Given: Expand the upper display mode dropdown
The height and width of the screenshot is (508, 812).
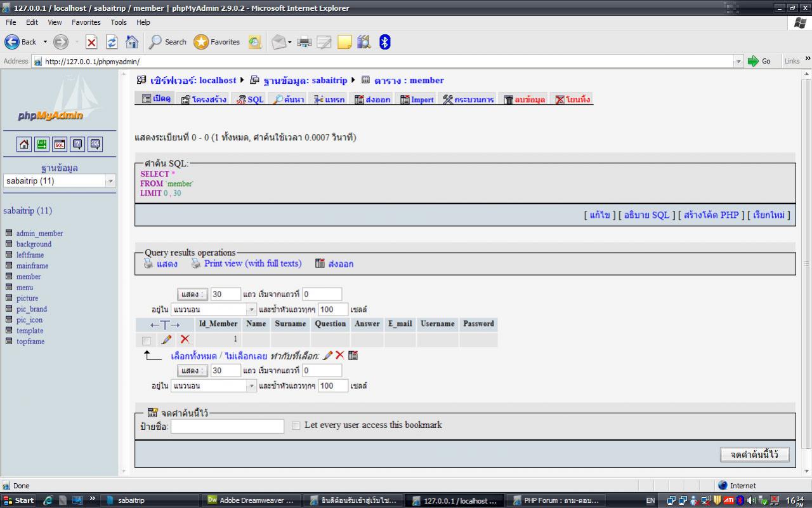Looking at the screenshot, I should click(x=251, y=310).
